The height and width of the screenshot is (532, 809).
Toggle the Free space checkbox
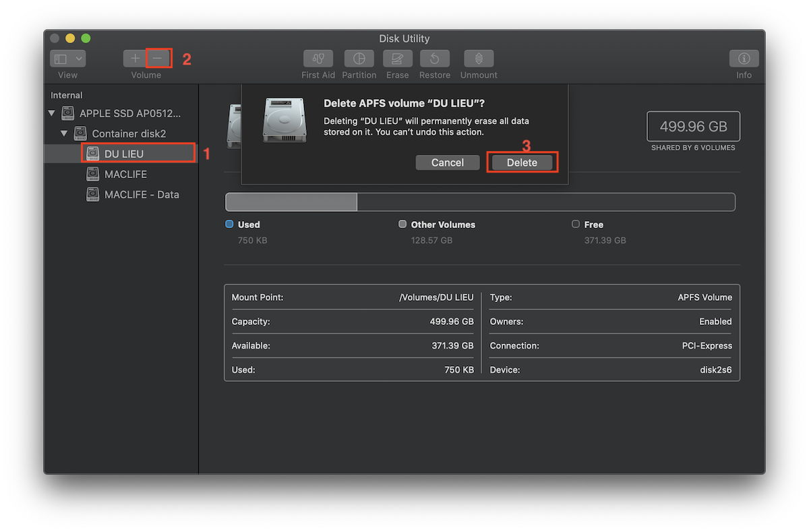tap(576, 224)
